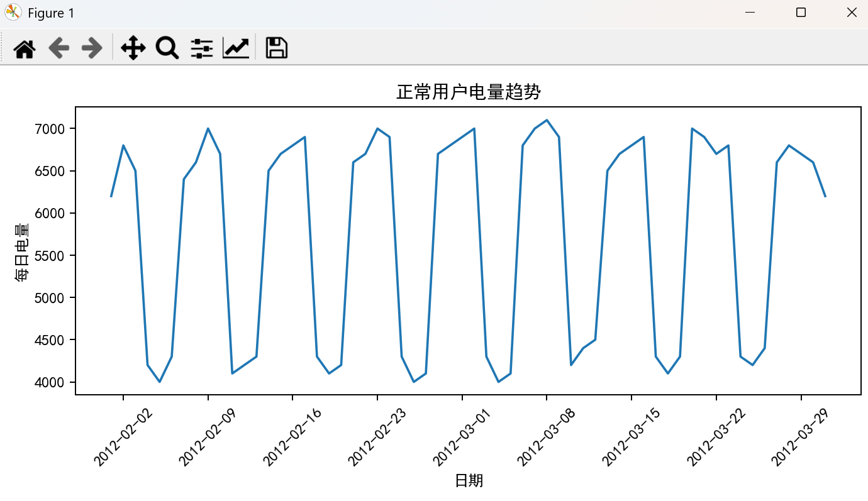Image resolution: width=868 pixels, height=501 pixels.
Task: Minimize the Figure 1 window
Action: pos(750,13)
